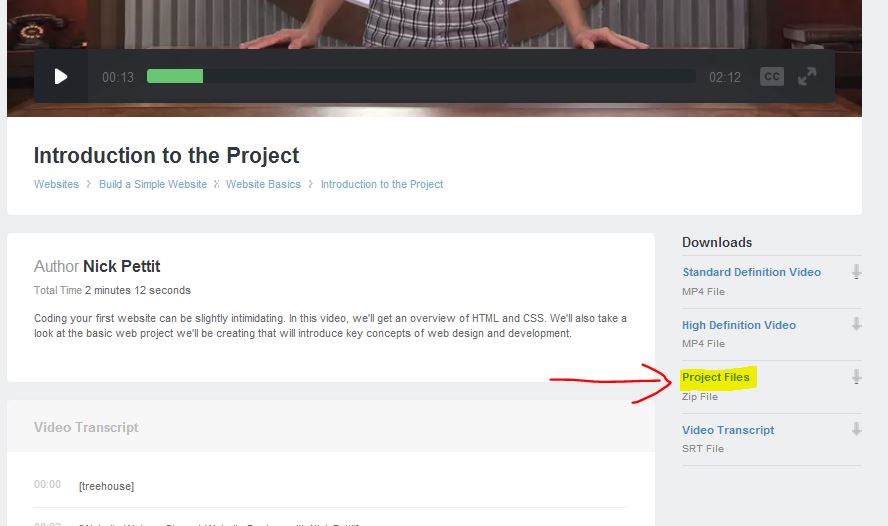Click the 02:12 total duration label
The width and height of the screenshot is (888, 526).
point(725,77)
